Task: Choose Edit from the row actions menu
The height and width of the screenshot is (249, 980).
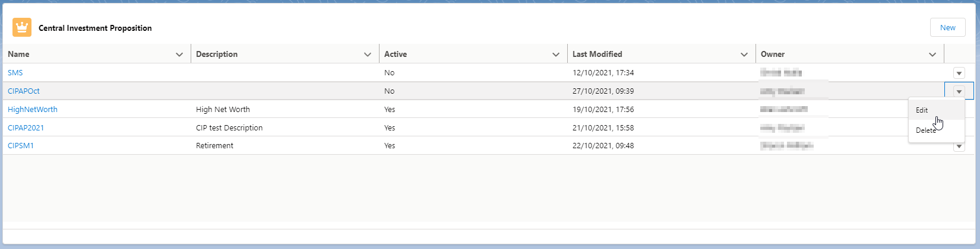Action: 922,110
